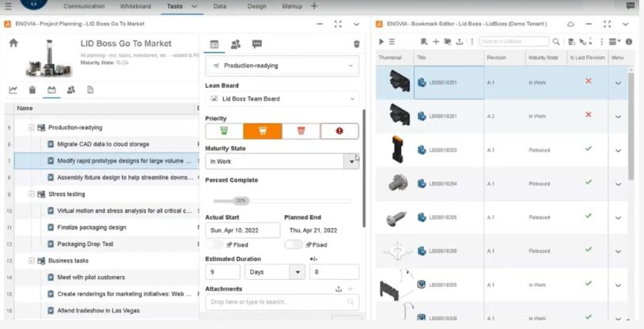The width and height of the screenshot is (644, 329).
Task: Select task Meet with pilot customers
Action: 91,278
